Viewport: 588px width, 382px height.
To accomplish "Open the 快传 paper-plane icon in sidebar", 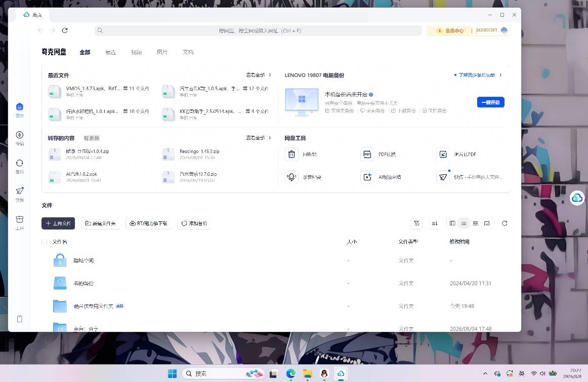I will tap(20, 191).
